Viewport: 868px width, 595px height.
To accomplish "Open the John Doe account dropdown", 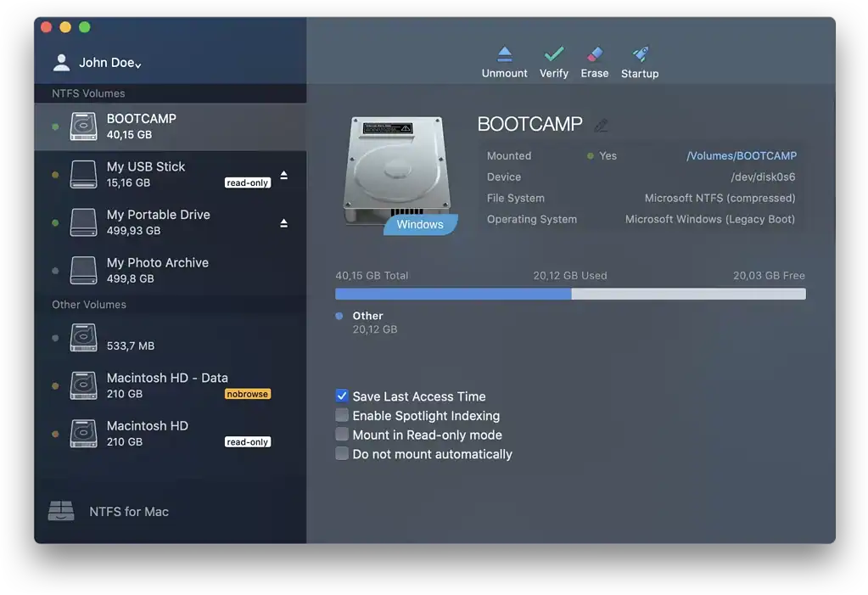I will 109,63.
